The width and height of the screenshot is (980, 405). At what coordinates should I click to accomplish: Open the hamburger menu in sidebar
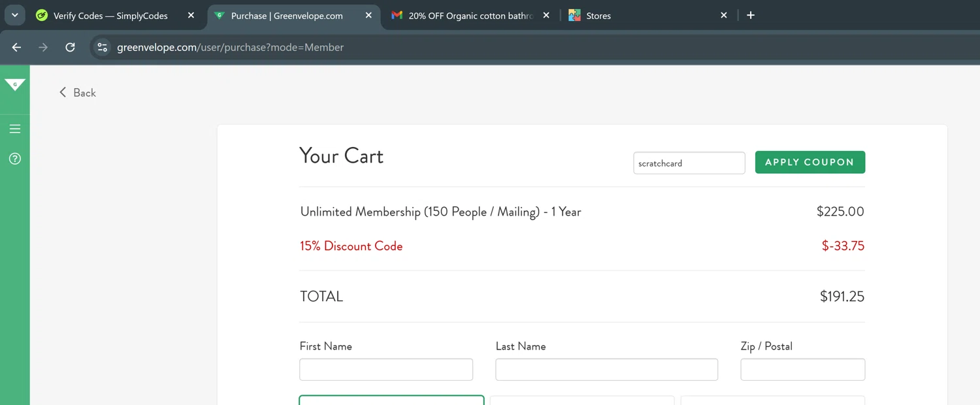[15, 129]
